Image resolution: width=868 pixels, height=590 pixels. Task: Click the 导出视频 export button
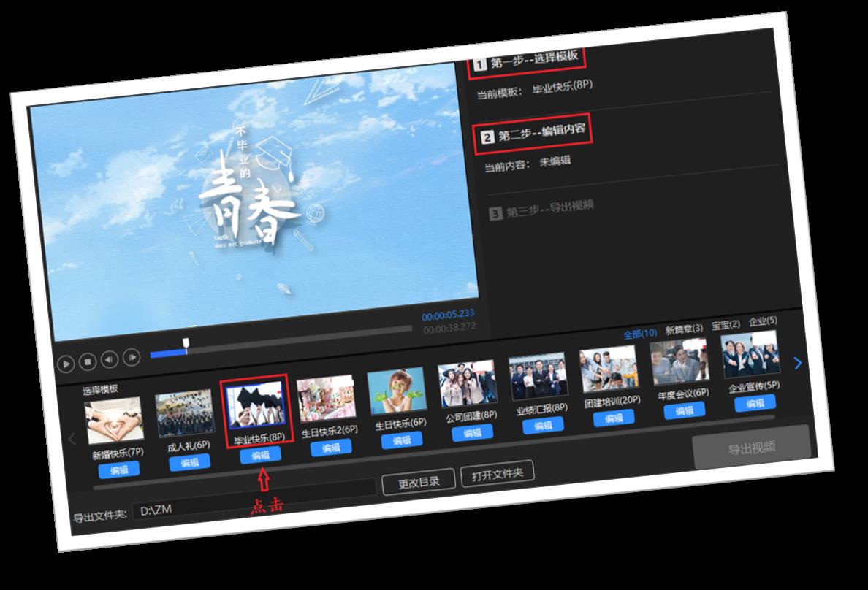tap(752, 447)
